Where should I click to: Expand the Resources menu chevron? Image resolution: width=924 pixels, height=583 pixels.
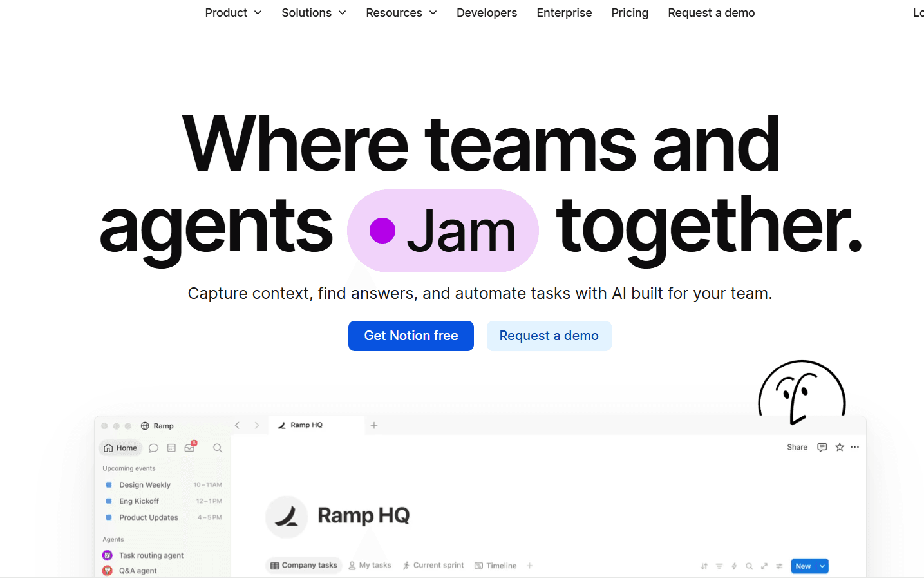(x=433, y=13)
